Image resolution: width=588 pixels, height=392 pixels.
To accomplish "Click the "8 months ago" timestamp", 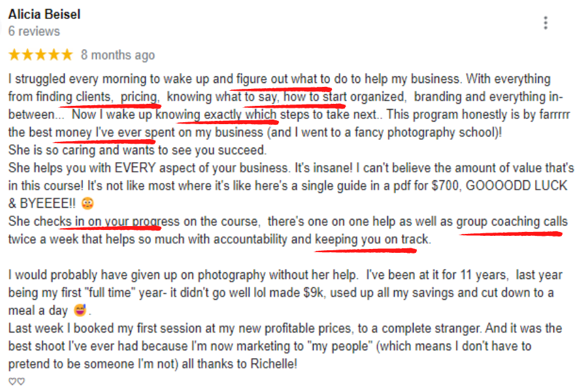I will (x=118, y=55).
